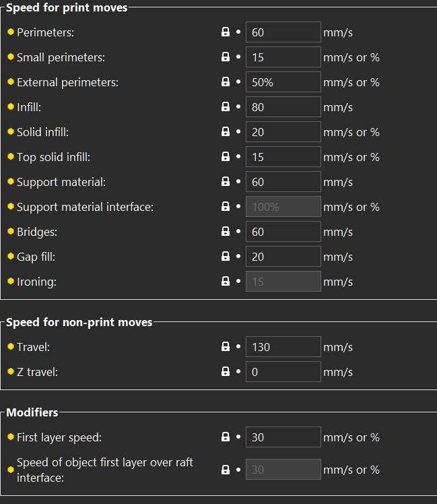Click the lock icon for Small perimeters
The image size is (437, 504).
226,57
